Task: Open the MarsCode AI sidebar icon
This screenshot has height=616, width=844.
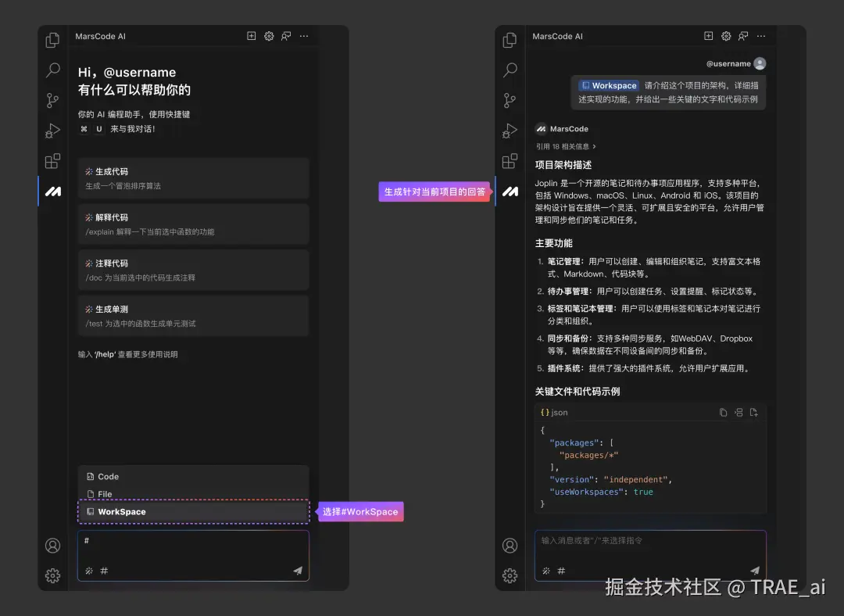Action: tap(52, 191)
